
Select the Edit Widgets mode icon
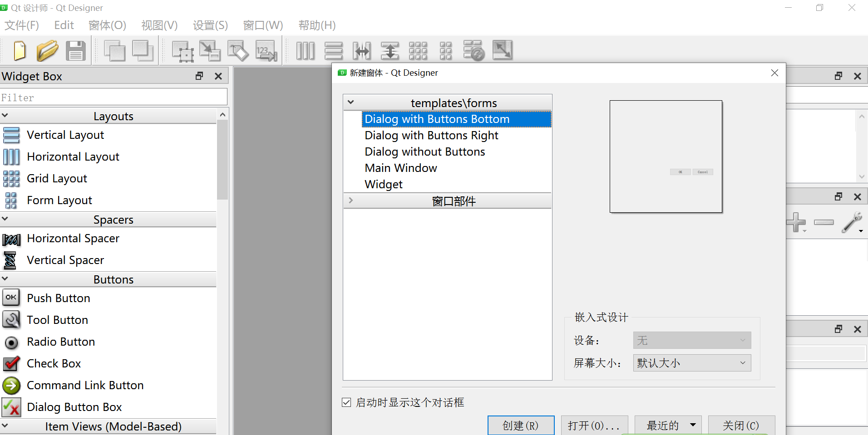pyautogui.click(x=183, y=51)
